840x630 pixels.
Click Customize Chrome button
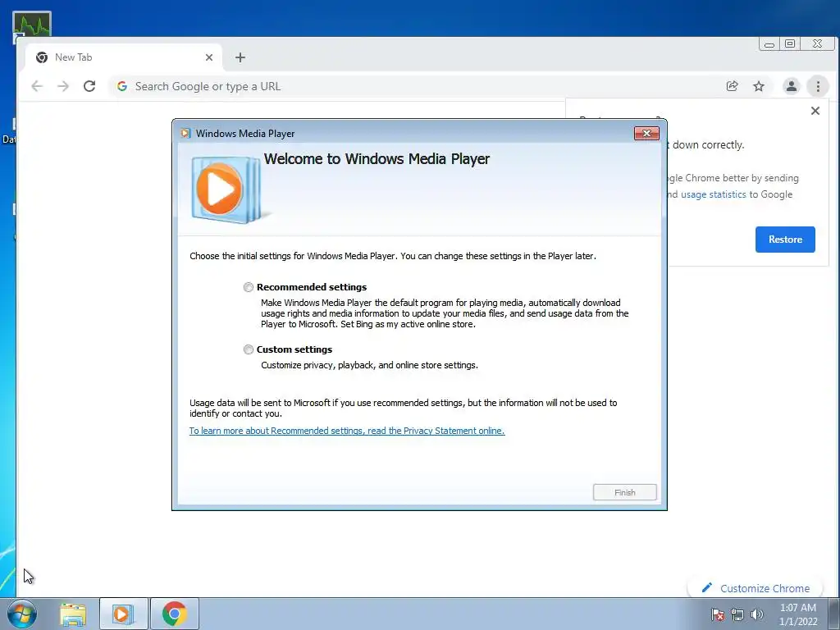pos(756,588)
